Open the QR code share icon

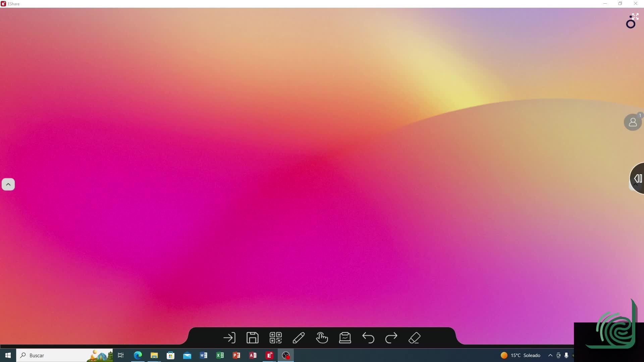pos(275,338)
